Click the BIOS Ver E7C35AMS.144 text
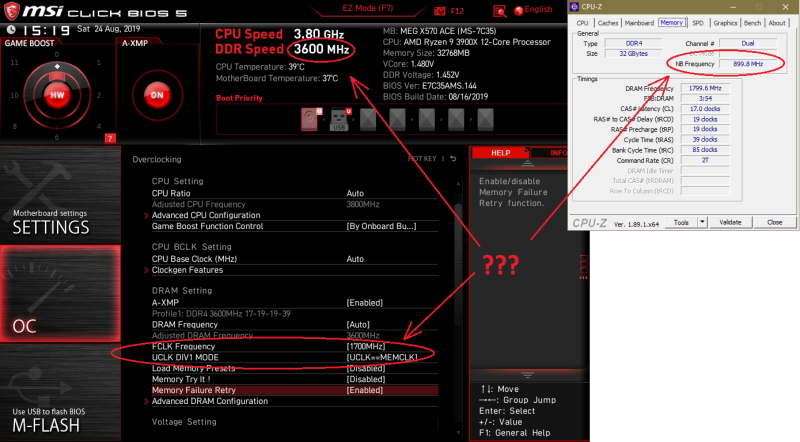Viewport: 800px width, 442px height. click(x=430, y=86)
